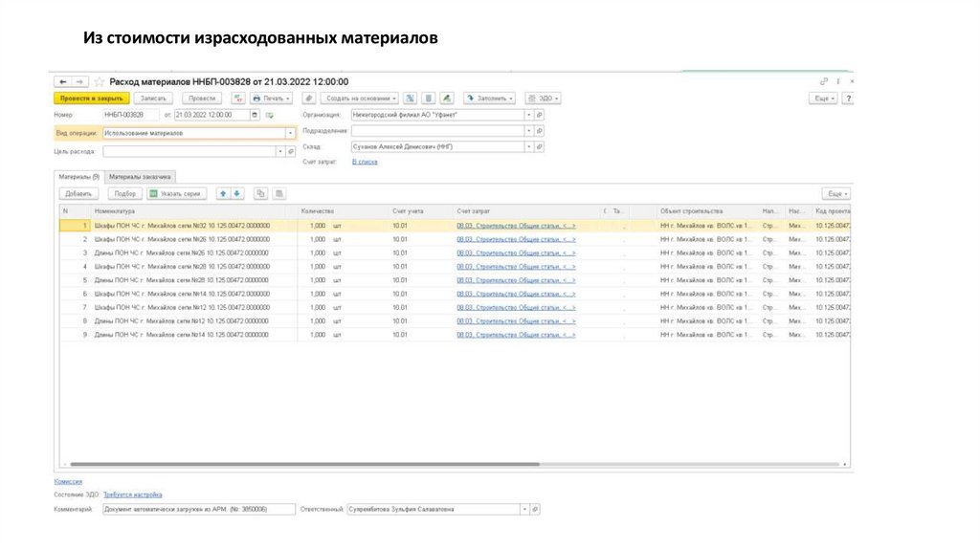
Task: Star this document as favorite
Action: coord(98,82)
